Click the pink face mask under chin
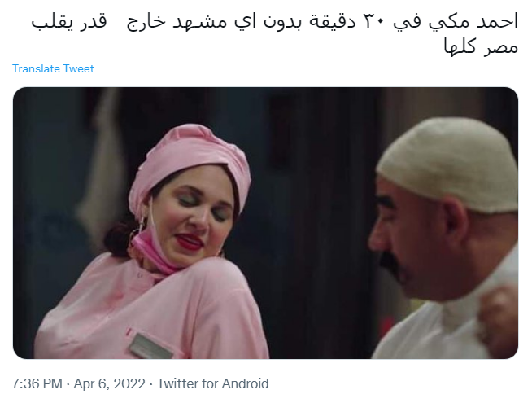 pos(153,250)
